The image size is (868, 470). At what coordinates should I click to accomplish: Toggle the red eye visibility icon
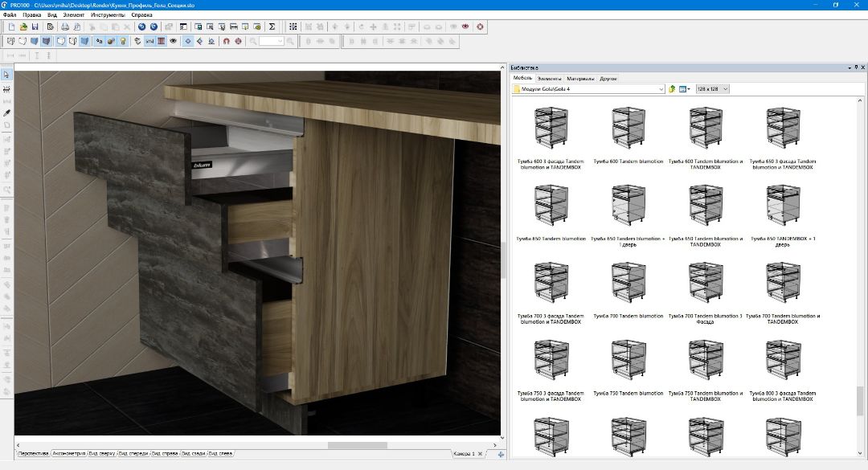click(x=466, y=27)
